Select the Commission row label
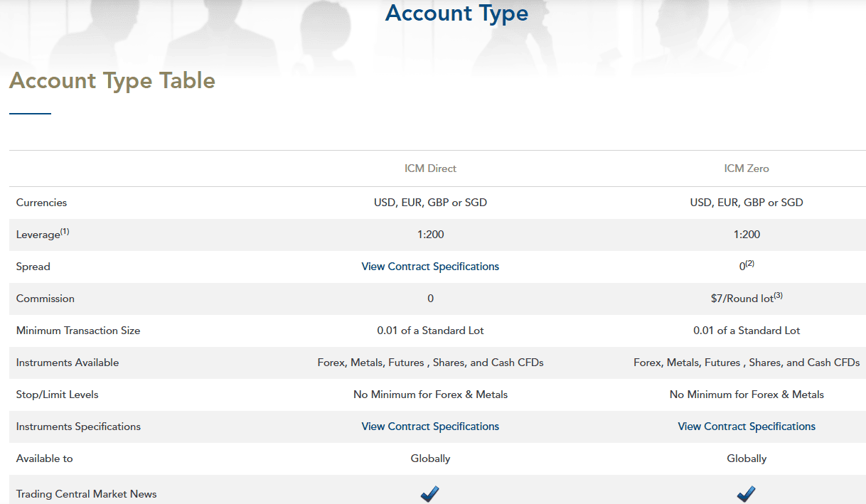This screenshot has width=866, height=504. (45, 299)
